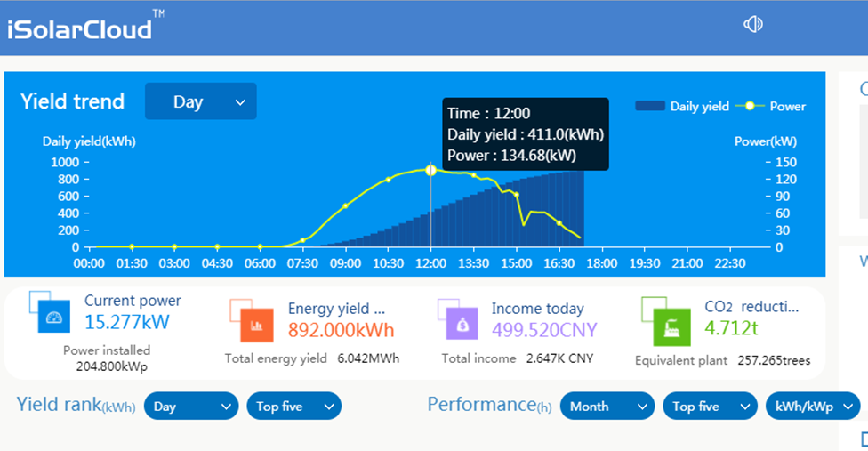Click the Income today value 499.520CNY
868x451 pixels.
point(544,330)
